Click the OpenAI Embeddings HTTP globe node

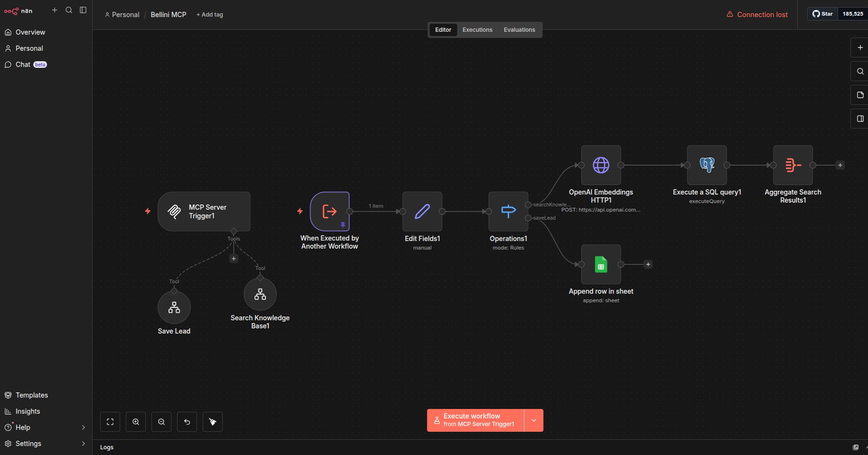pos(601,165)
